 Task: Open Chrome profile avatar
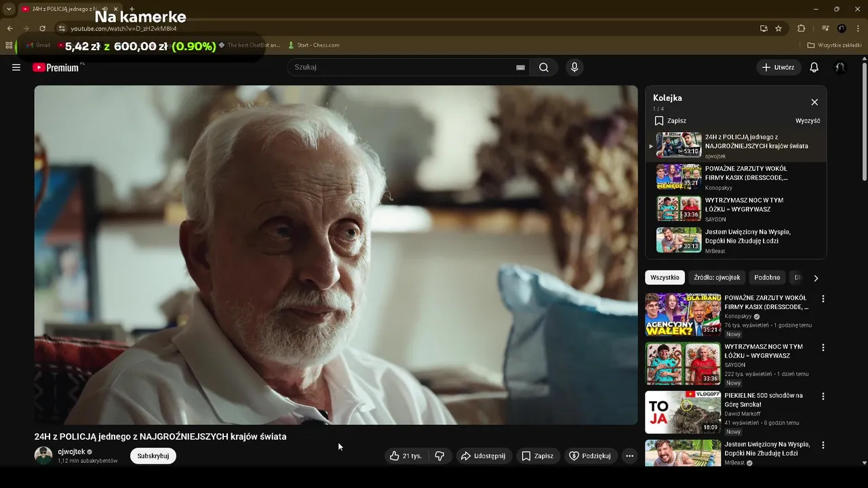tap(842, 28)
